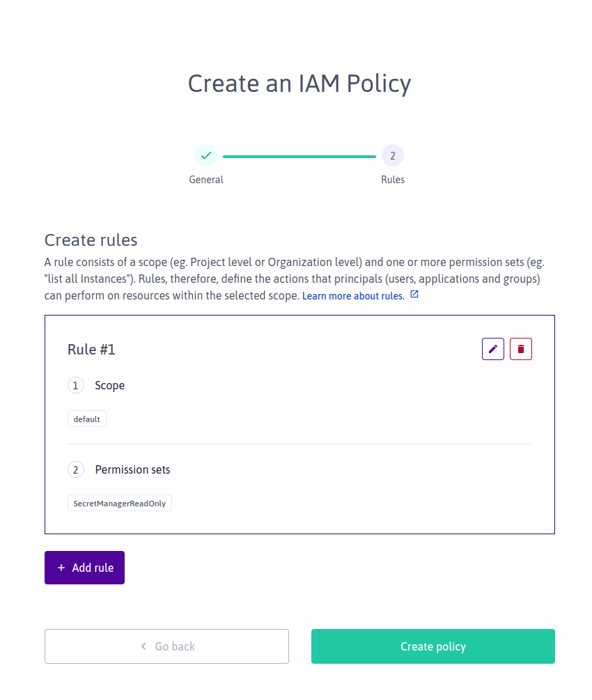Add a new rule
This screenshot has width=592, height=700.
(84, 568)
